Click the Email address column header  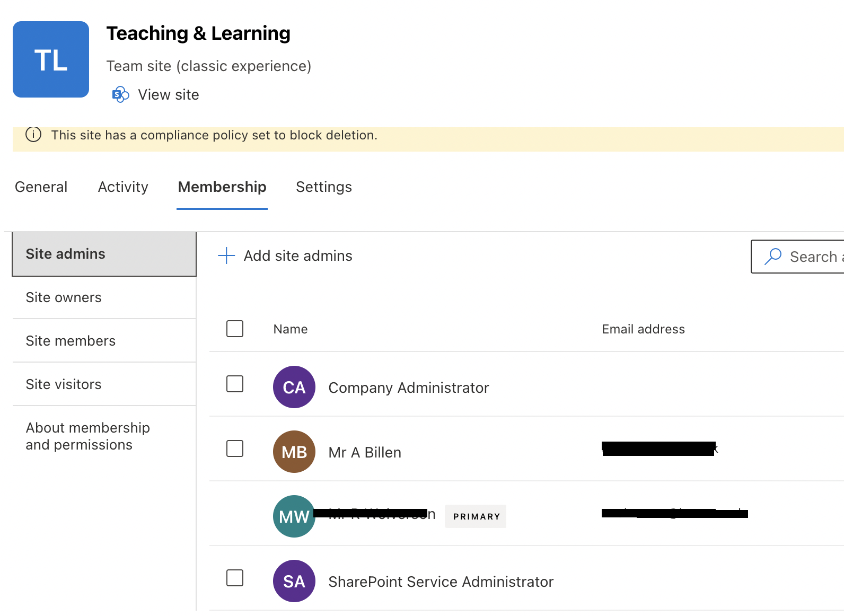tap(643, 329)
